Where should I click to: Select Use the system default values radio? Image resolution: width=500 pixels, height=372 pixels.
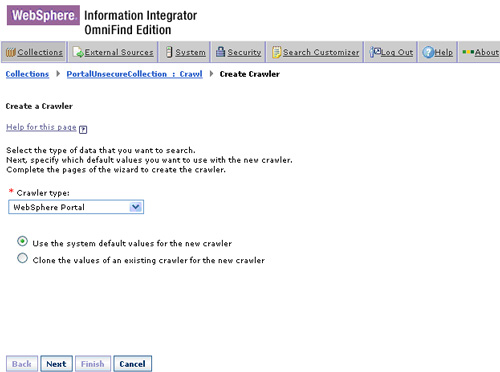click(x=22, y=241)
